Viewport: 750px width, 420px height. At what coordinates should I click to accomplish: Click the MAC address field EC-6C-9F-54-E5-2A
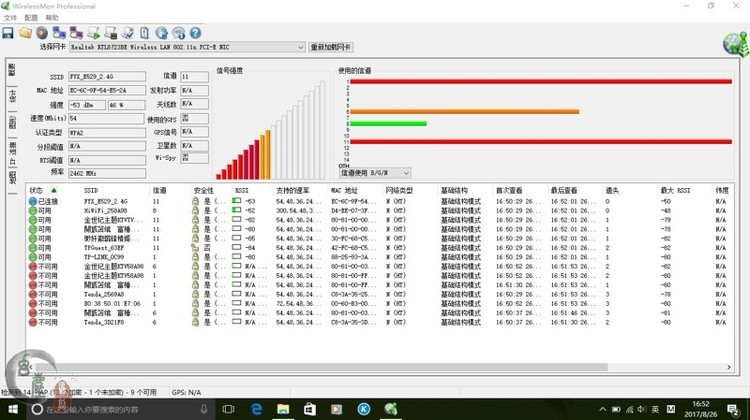pyautogui.click(x=107, y=90)
